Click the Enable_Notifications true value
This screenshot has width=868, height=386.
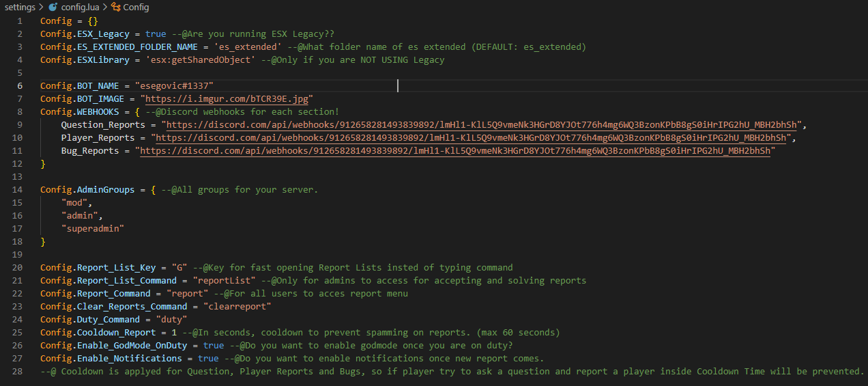(208, 358)
